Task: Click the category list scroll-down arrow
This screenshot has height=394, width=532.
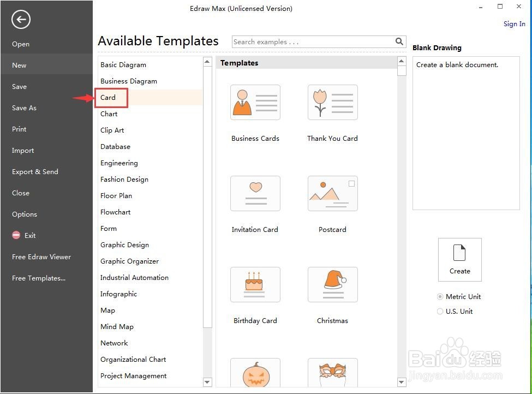Action: point(207,382)
